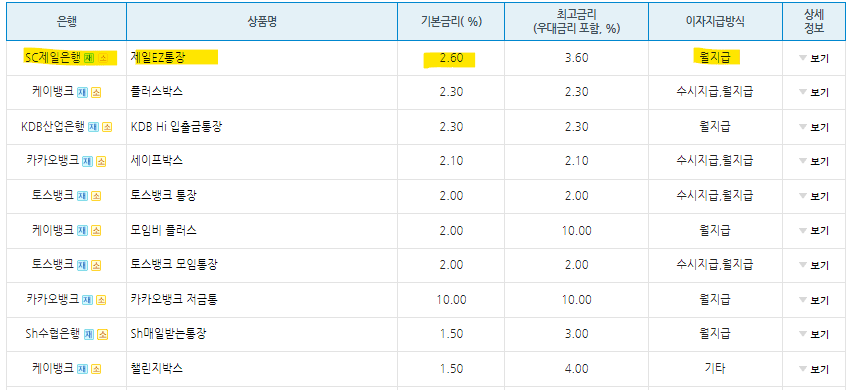Click the 소 badge in the 카카오뱅크 저금통 row

[x=101, y=300]
